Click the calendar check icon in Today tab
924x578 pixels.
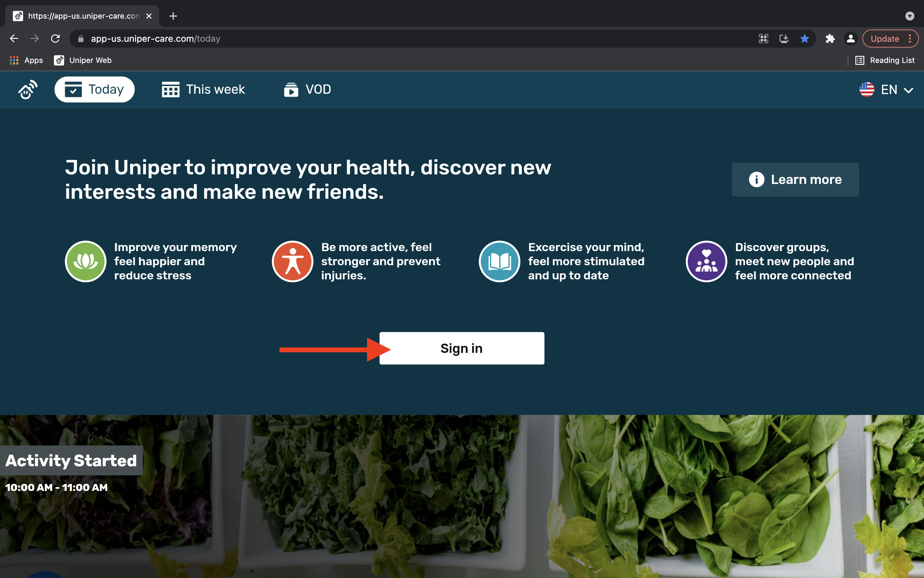coord(73,90)
